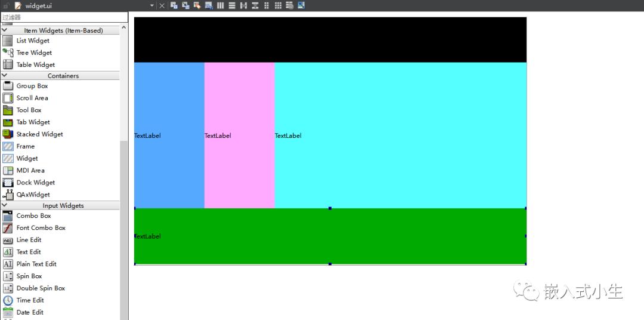Click the lock icon beside widget.ui
This screenshot has width=644, height=320.
[6, 6]
